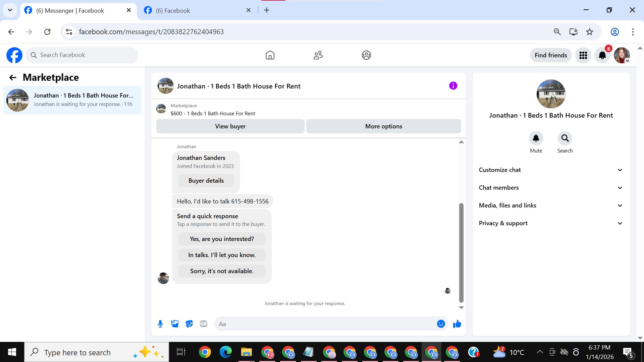Search in conversation magnifier icon
644x362 pixels.
[565, 138]
